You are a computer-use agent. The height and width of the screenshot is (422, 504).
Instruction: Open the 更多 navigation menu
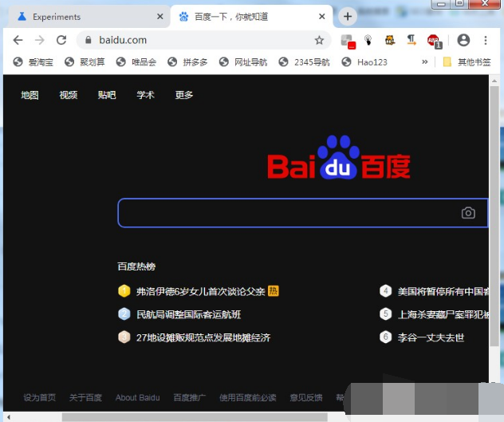184,95
